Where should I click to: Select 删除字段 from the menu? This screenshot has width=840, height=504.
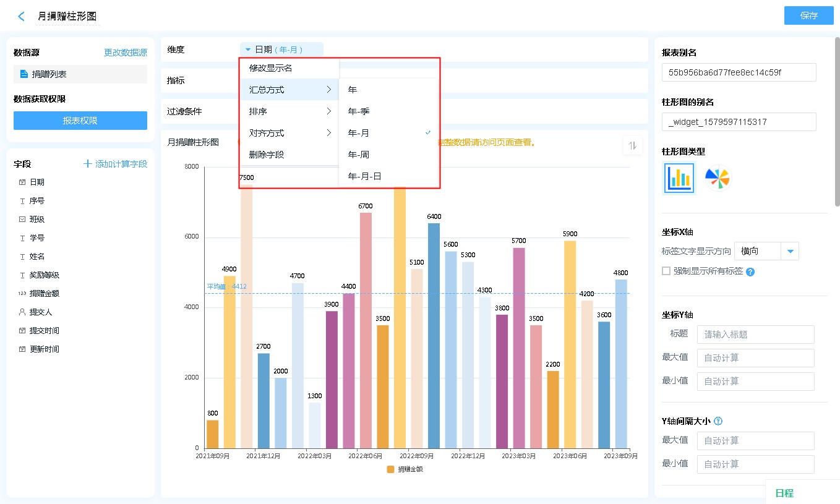click(267, 155)
